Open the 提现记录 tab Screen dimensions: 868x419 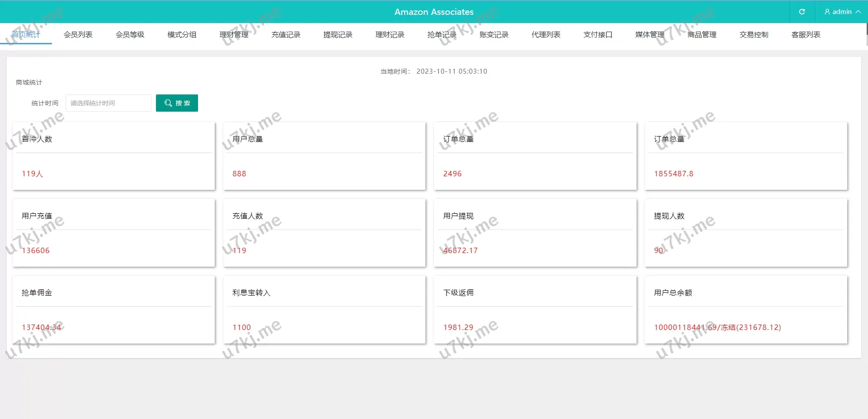click(x=338, y=35)
